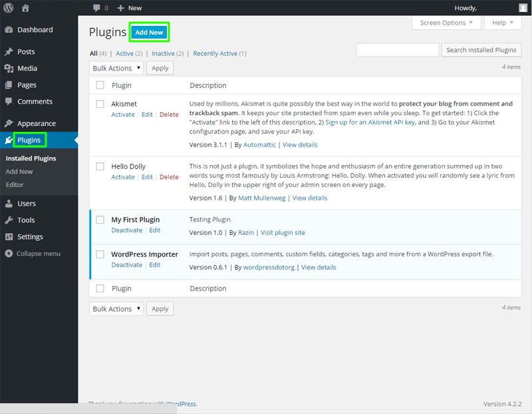Screen dimensions: 532x414
Task: Click the Howdy account greeting
Action: pos(465,8)
